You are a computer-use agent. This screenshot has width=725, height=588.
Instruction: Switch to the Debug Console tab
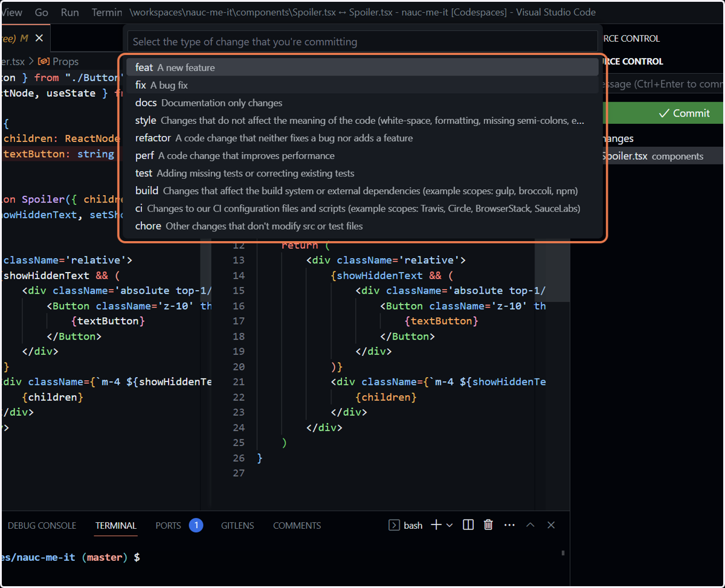pos(42,525)
